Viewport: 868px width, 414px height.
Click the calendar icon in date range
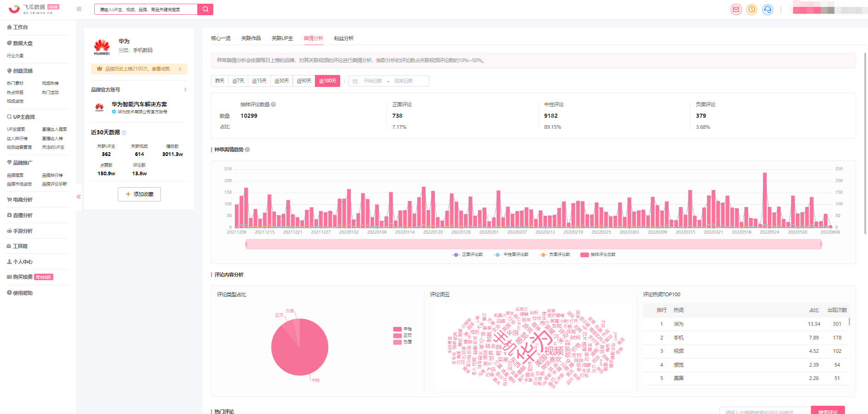(x=355, y=81)
